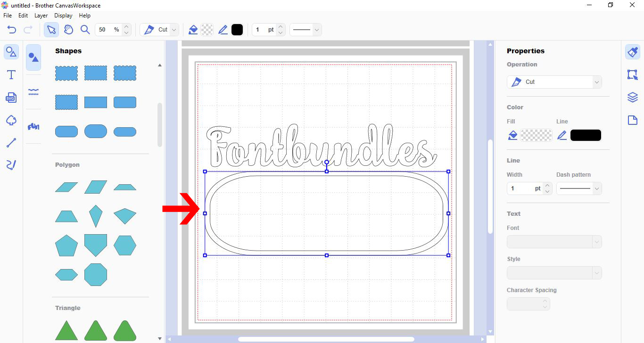644x343 pixels.
Task: Open the Layer menu
Action: [x=41, y=16]
